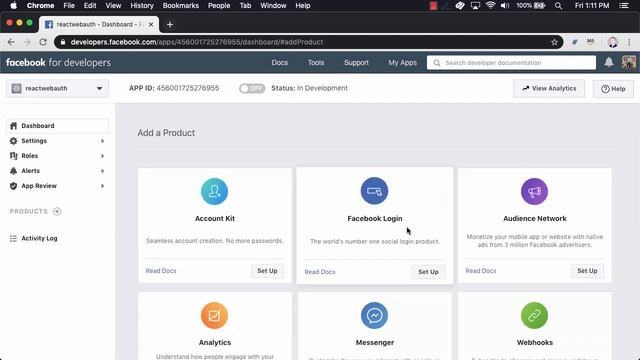The width and height of the screenshot is (640, 360).
Task: Click the facebook for developers logo
Action: click(x=58, y=62)
